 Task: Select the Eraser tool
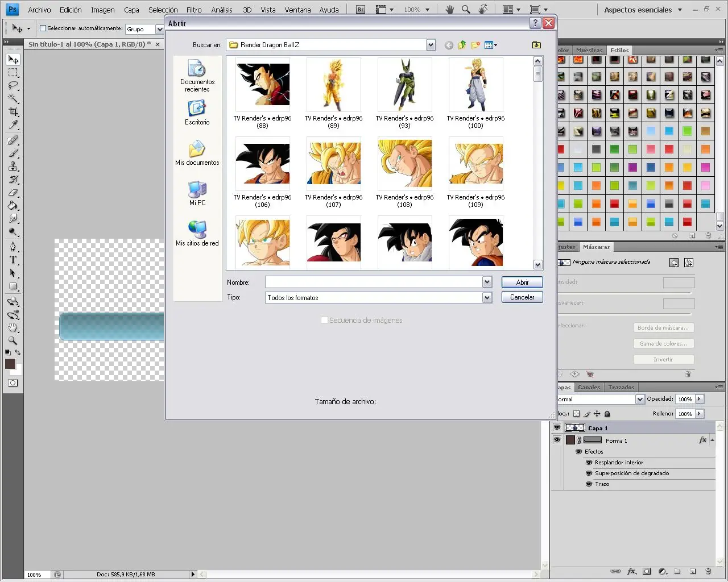pyautogui.click(x=13, y=193)
